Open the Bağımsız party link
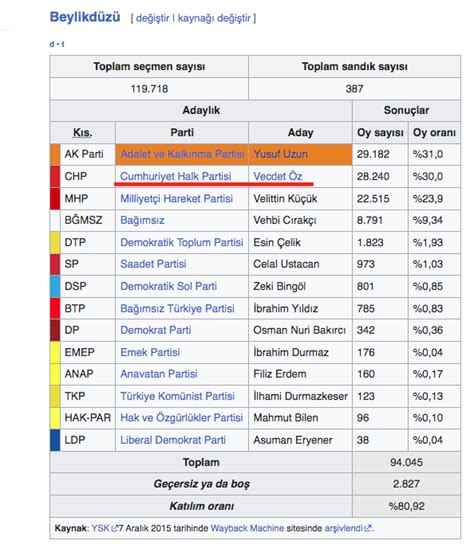 coord(142,220)
